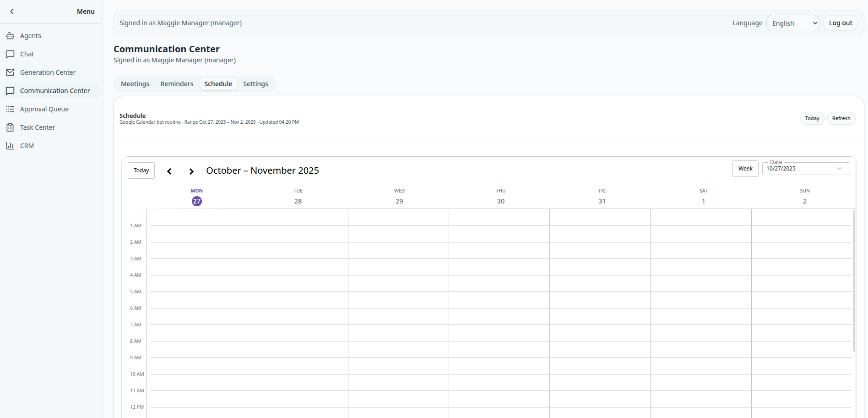Click the Agents robot icon in sidebar
Viewport: 868px width, 418px height.
[x=10, y=36]
